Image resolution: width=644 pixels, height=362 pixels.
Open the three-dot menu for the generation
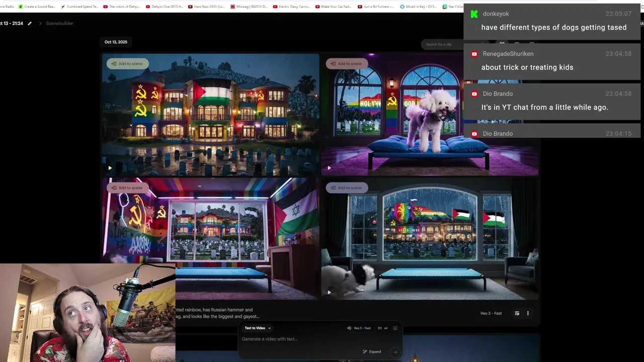point(528,313)
